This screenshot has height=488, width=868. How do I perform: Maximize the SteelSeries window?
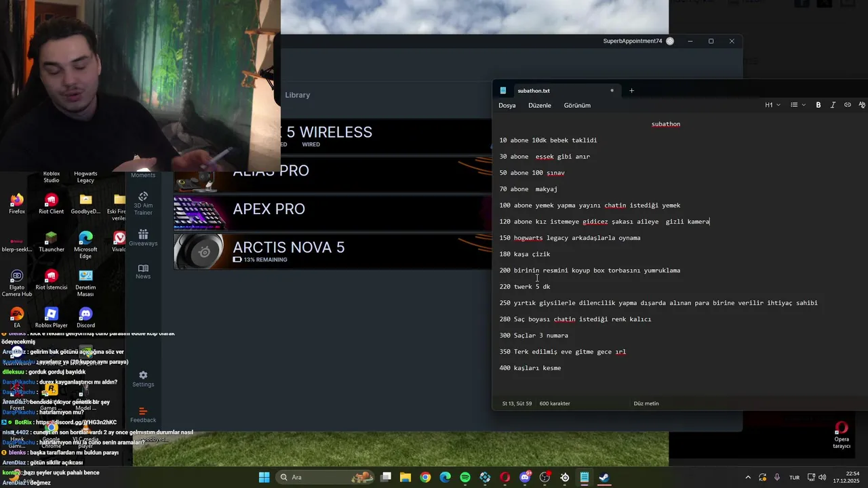click(711, 41)
